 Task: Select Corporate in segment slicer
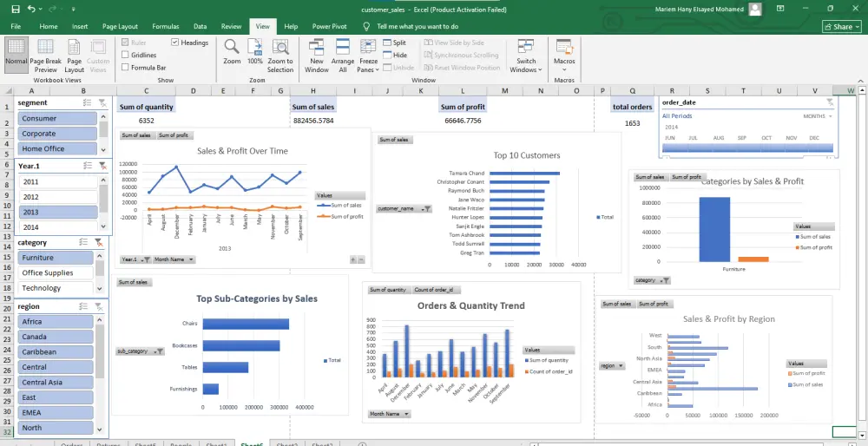coord(57,134)
